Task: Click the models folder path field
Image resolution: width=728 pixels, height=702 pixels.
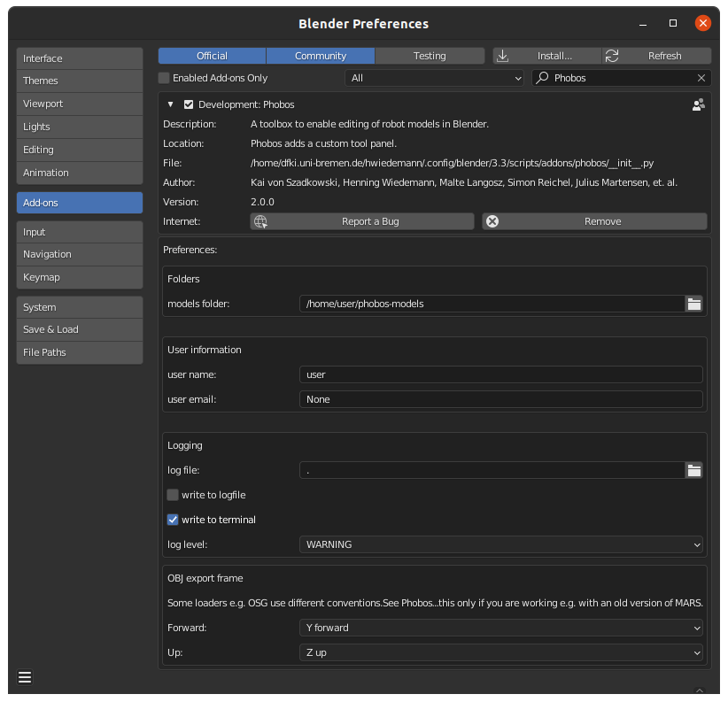Action: 492,304
